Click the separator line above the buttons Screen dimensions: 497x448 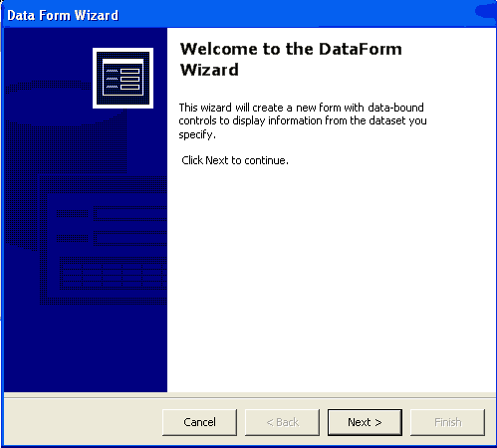pos(250,395)
